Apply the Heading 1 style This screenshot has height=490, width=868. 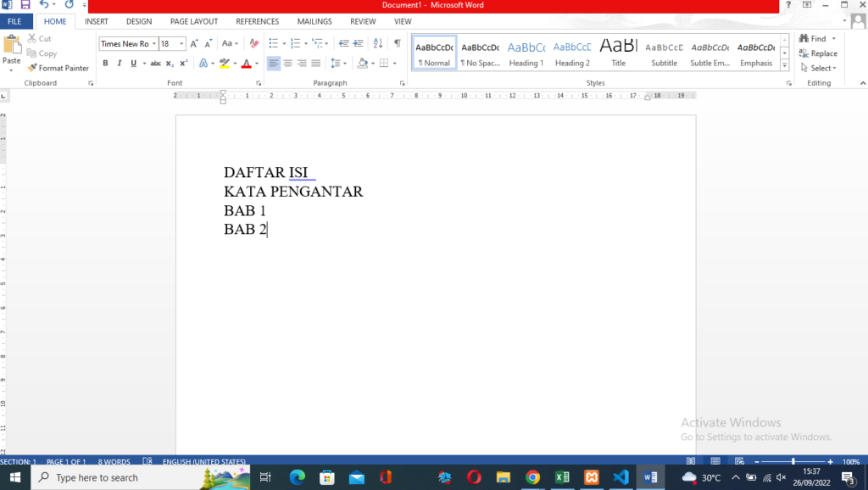pyautogui.click(x=526, y=53)
